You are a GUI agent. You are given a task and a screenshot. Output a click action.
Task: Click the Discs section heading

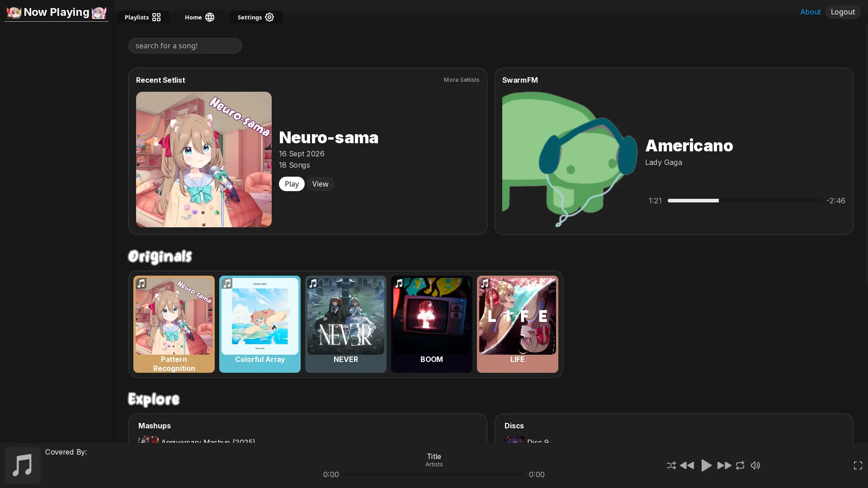pyautogui.click(x=514, y=426)
